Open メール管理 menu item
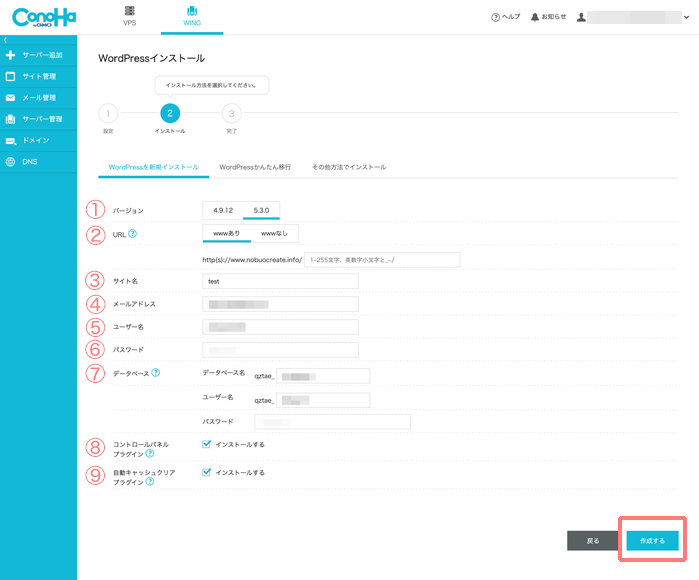Viewport: 699px width, 580px height. coord(38,98)
